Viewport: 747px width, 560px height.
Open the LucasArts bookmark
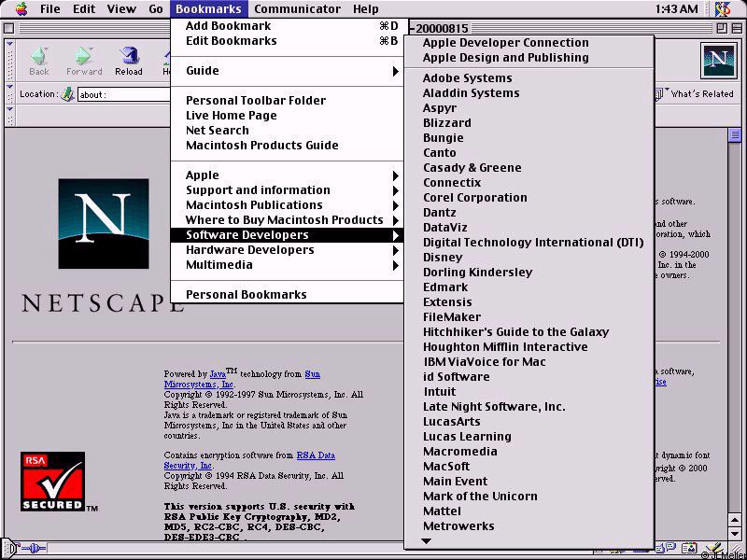point(529,422)
